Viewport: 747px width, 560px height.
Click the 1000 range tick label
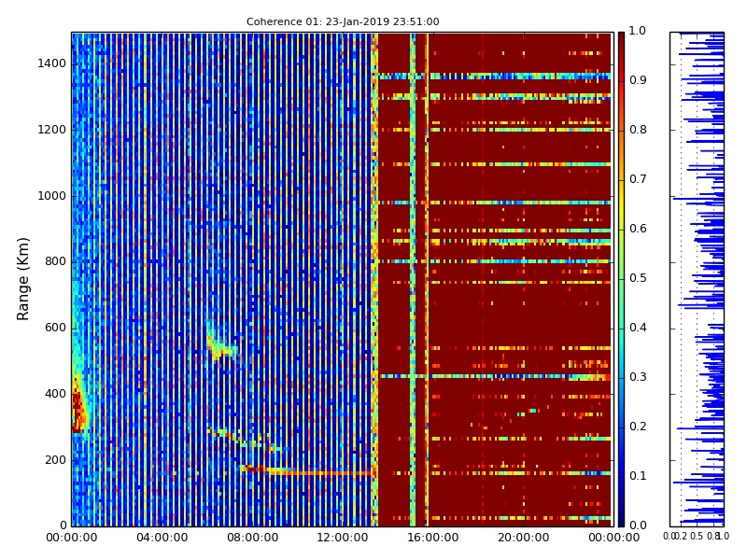(x=52, y=196)
